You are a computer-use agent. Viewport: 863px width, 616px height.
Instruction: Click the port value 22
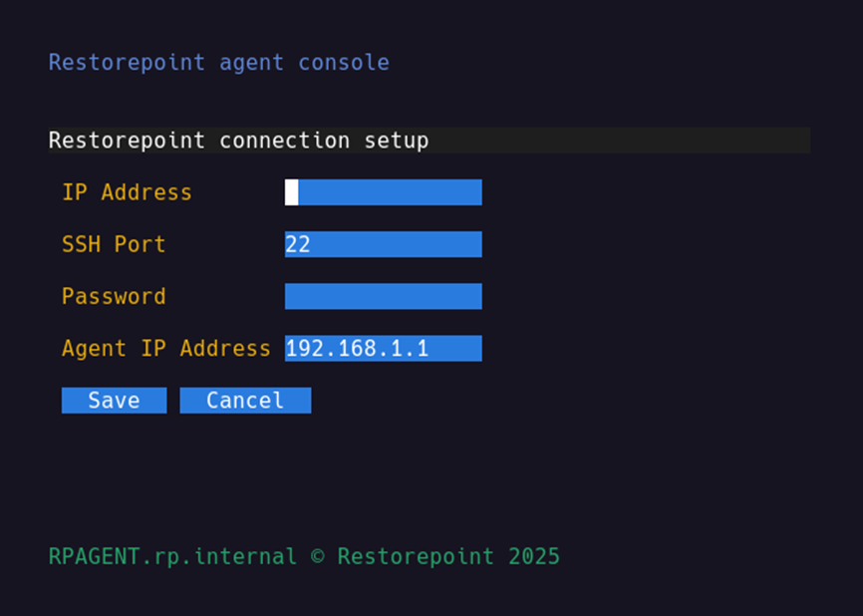(297, 244)
